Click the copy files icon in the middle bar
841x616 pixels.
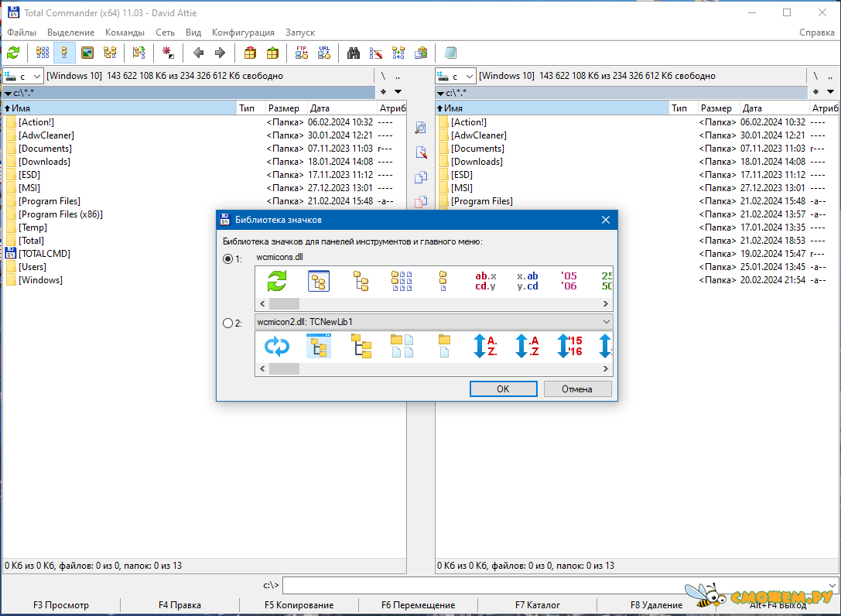421,177
